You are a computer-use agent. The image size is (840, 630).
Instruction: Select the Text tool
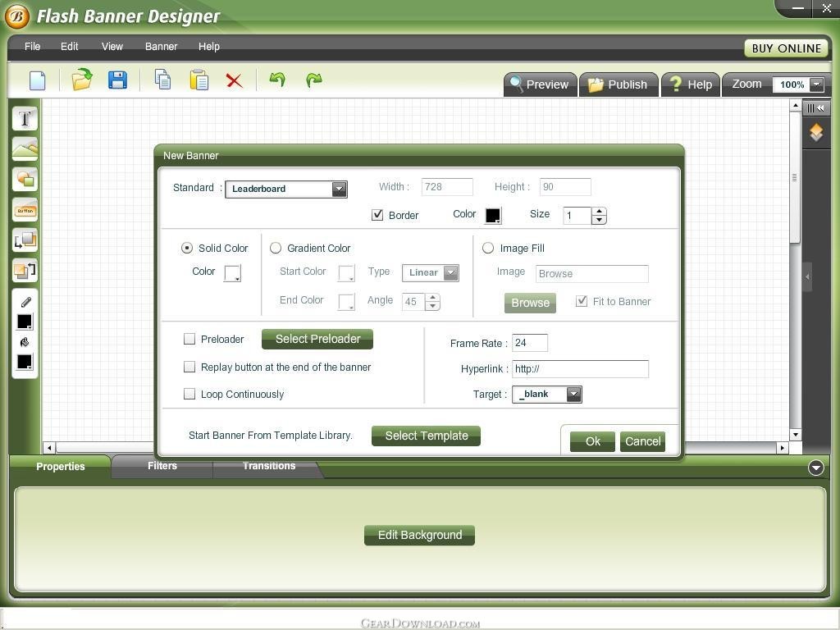click(x=25, y=118)
